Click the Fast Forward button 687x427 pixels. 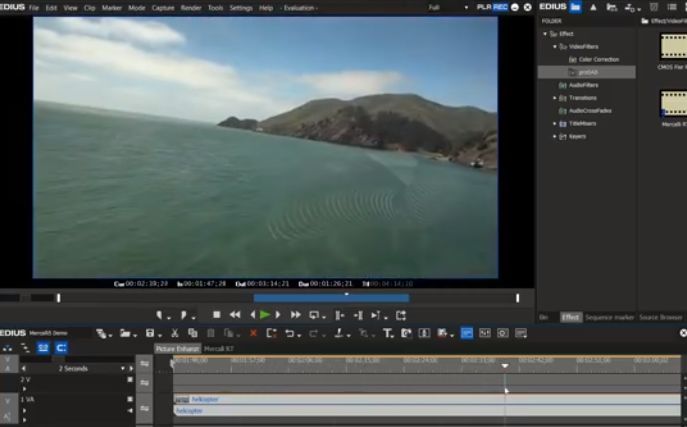point(296,314)
